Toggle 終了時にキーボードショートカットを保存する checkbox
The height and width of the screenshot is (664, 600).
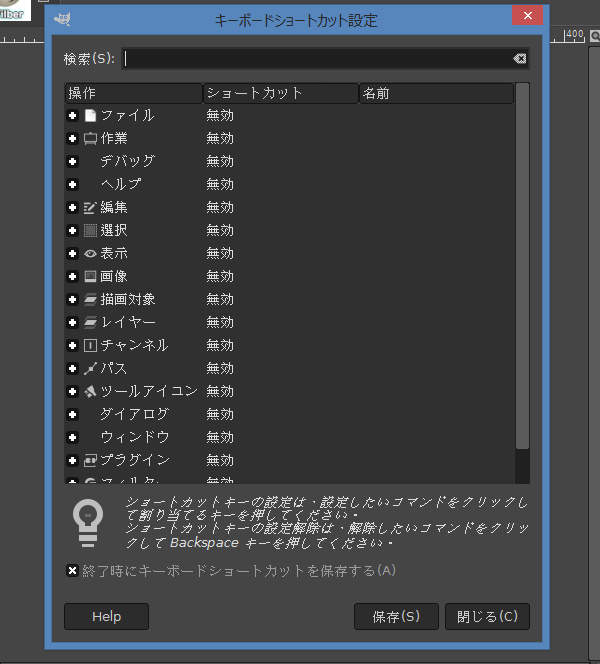click(x=72, y=570)
